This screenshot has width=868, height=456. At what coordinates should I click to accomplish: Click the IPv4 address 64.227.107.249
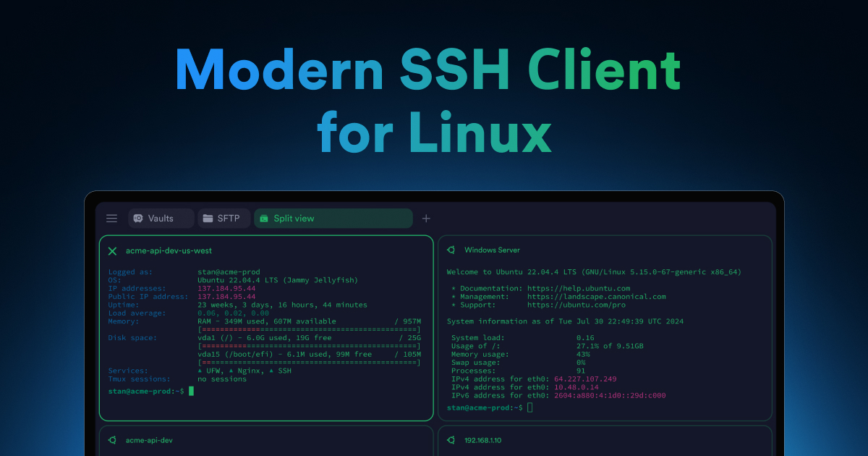(585, 379)
